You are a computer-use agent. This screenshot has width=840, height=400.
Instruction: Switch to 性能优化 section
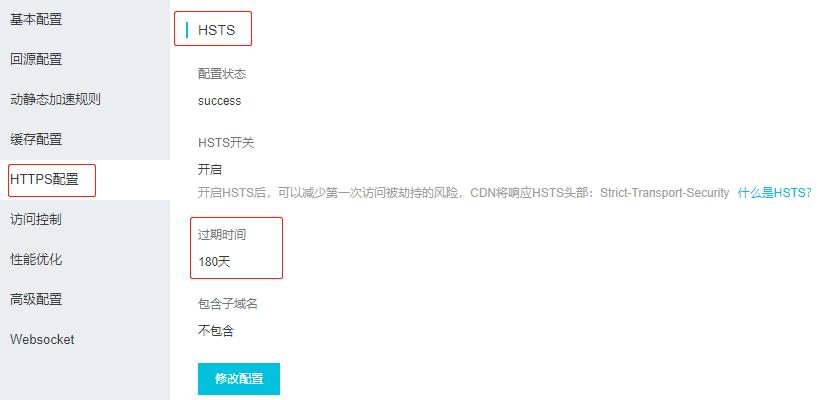pyautogui.click(x=36, y=259)
